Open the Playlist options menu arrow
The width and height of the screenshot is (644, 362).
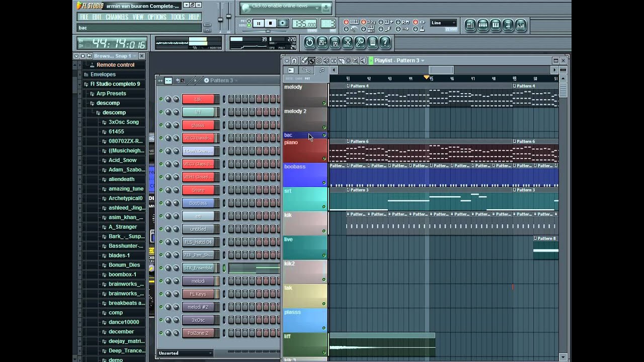coord(287,60)
